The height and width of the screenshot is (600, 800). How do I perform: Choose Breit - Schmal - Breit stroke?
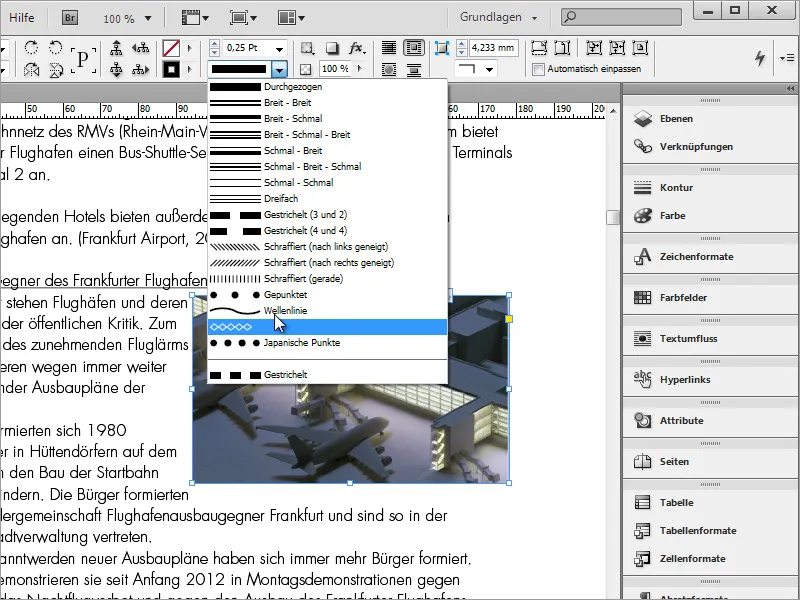(328, 135)
